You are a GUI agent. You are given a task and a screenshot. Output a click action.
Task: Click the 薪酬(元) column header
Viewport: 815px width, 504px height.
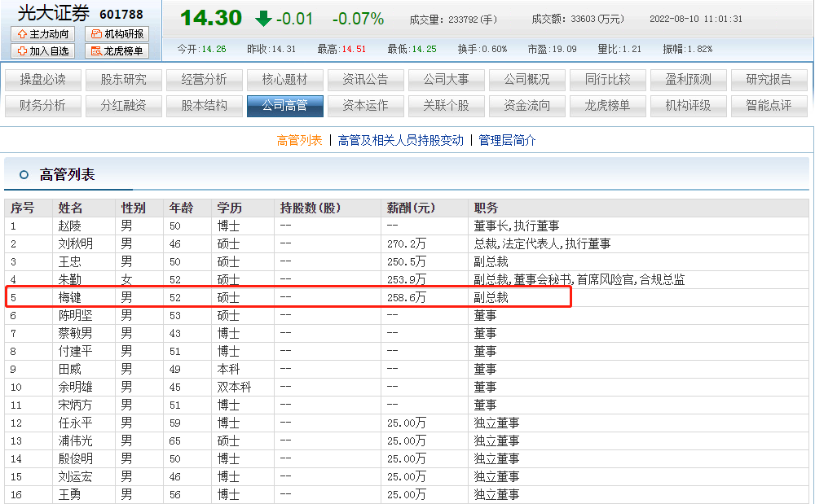411,208
